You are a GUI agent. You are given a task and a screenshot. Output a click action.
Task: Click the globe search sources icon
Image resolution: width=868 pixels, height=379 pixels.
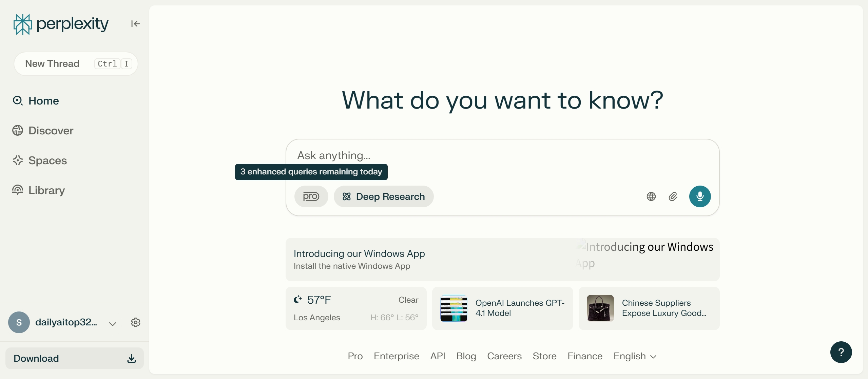tap(651, 196)
